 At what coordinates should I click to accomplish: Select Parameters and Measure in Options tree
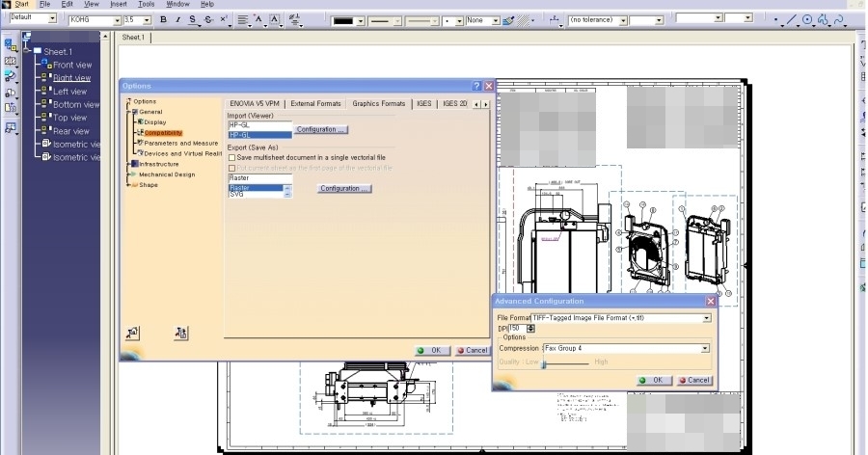[x=181, y=144]
